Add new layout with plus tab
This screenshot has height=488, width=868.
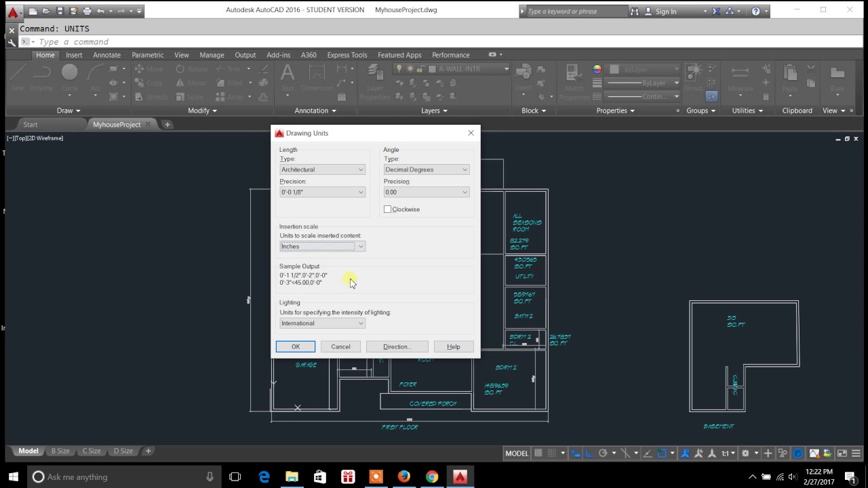click(148, 451)
